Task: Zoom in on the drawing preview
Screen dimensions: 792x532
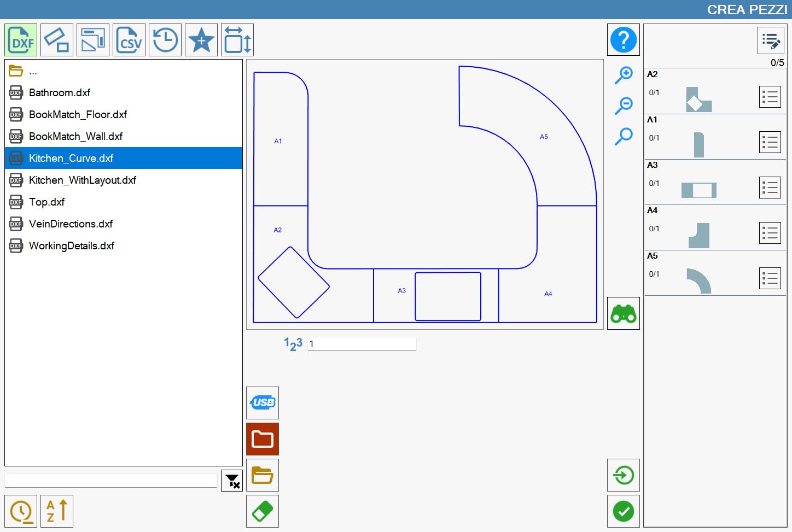Action: click(x=624, y=75)
